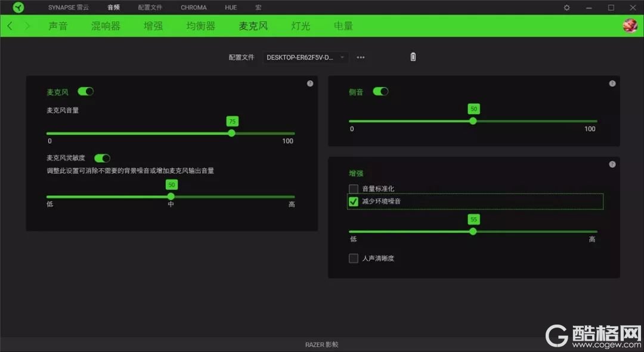
Task: Show help for the 增强 panel
Action: [612, 164]
